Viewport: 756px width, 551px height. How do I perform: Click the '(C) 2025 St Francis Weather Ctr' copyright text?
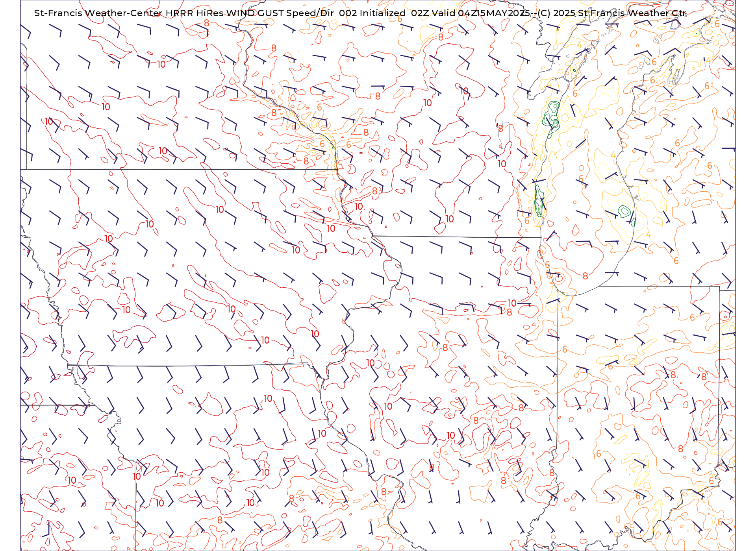point(612,13)
